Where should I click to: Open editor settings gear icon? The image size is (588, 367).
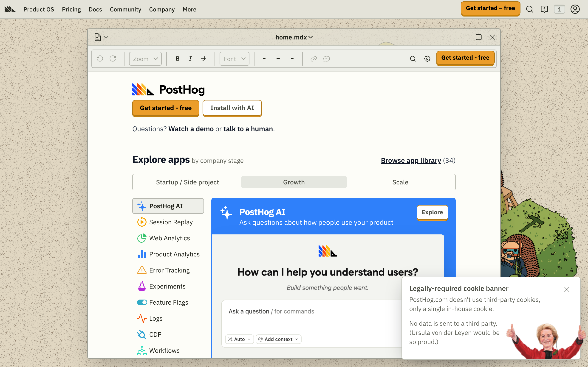click(x=427, y=59)
